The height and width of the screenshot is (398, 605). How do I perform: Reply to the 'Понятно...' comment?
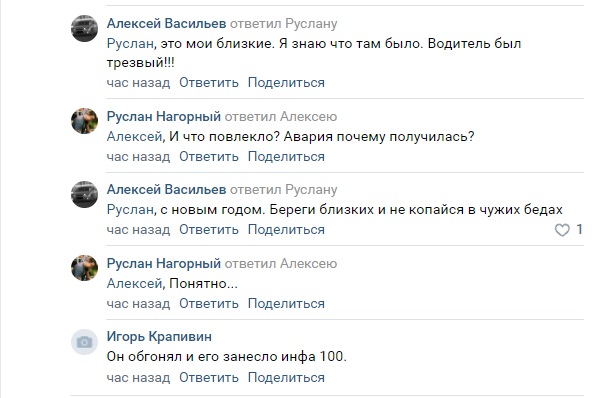209,304
